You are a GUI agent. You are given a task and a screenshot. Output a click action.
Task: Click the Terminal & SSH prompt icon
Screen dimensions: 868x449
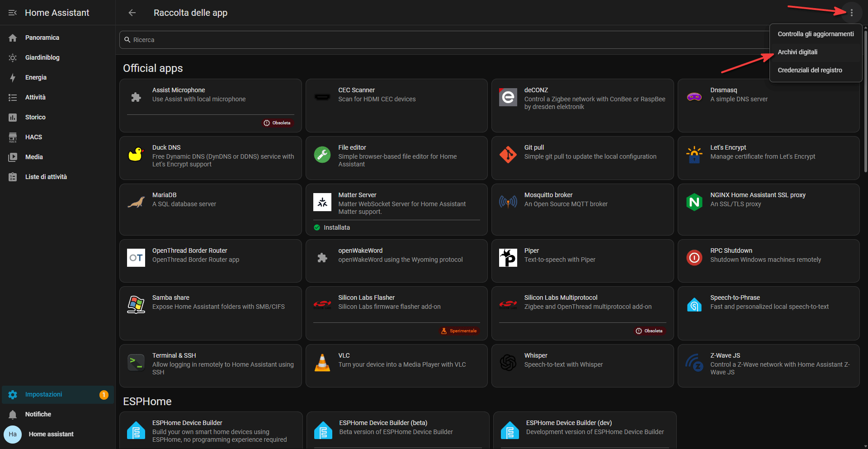pyautogui.click(x=136, y=363)
